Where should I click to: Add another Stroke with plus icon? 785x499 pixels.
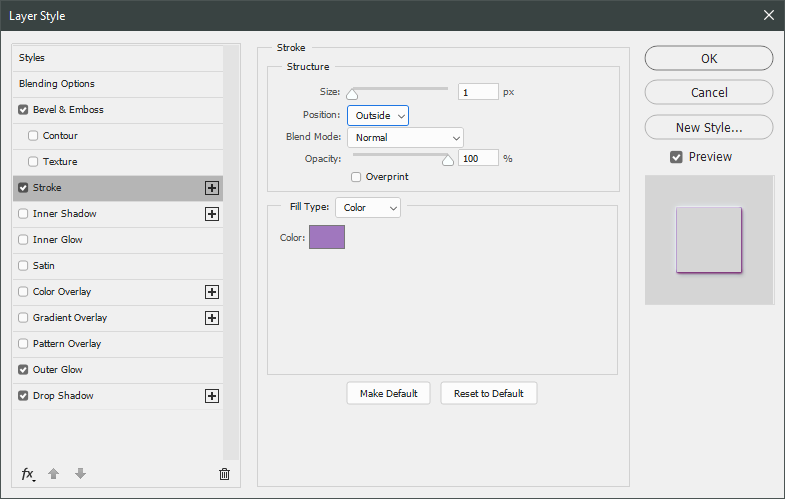tap(211, 188)
